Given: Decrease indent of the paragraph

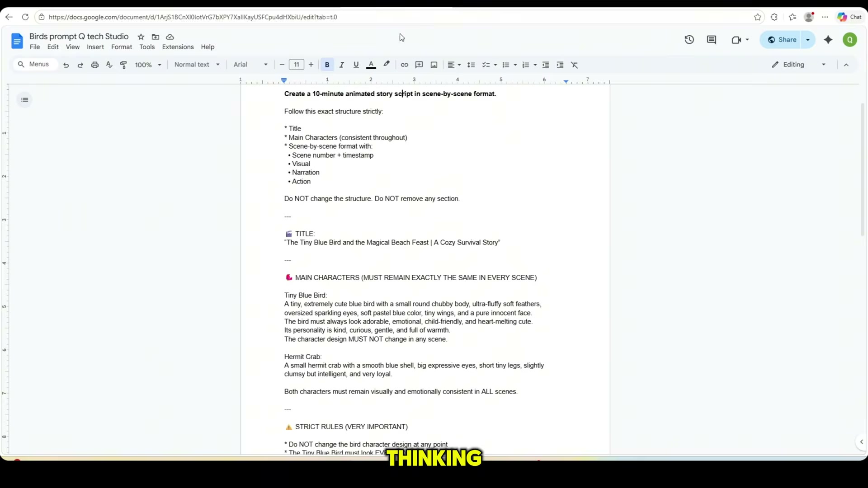Looking at the screenshot, I should [x=546, y=65].
